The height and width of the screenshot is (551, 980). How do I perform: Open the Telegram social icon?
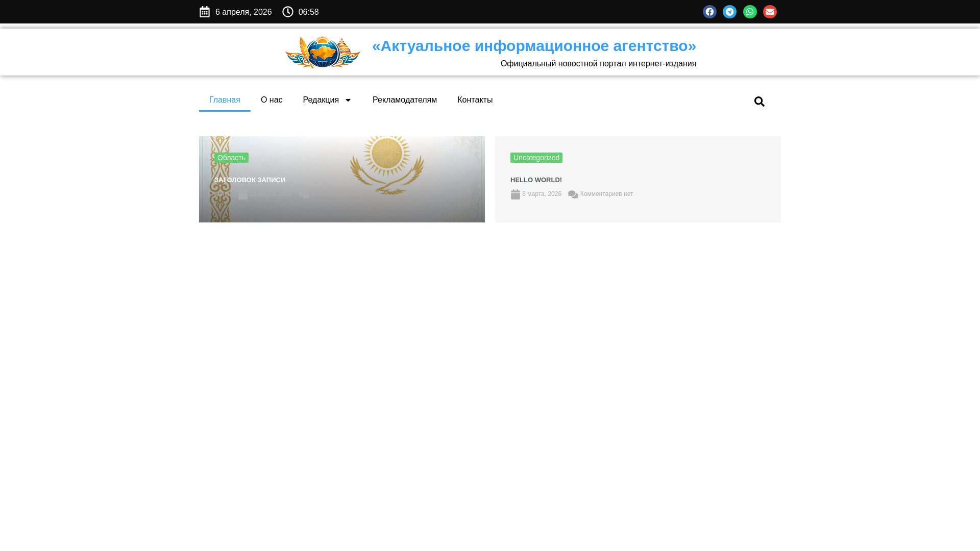pyautogui.click(x=729, y=12)
